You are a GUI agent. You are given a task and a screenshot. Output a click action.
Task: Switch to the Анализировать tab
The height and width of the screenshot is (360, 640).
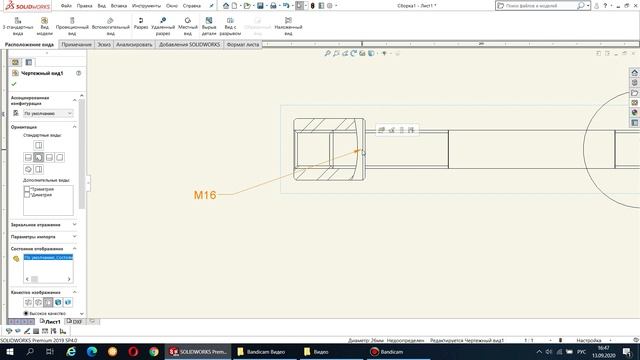pyautogui.click(x=134, y=44)
